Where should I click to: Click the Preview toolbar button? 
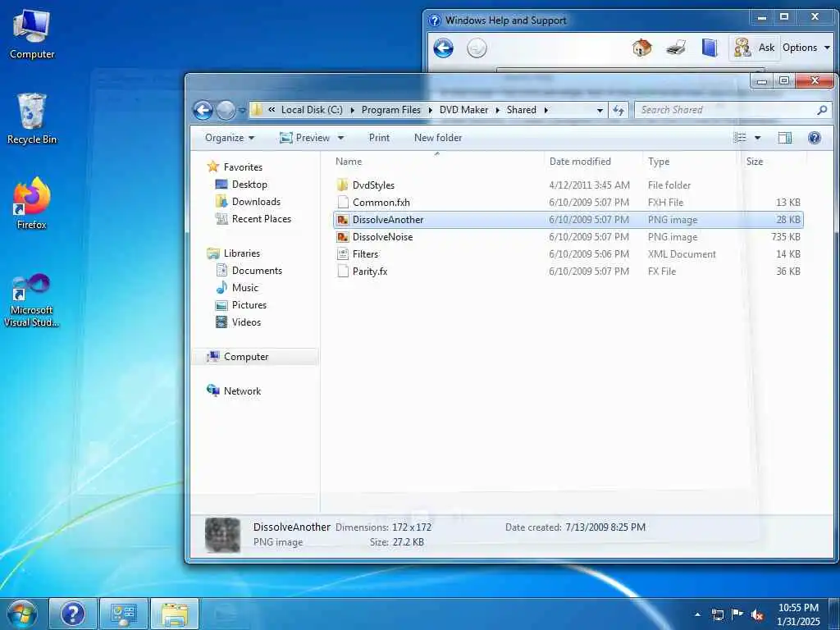click(304, 138)
